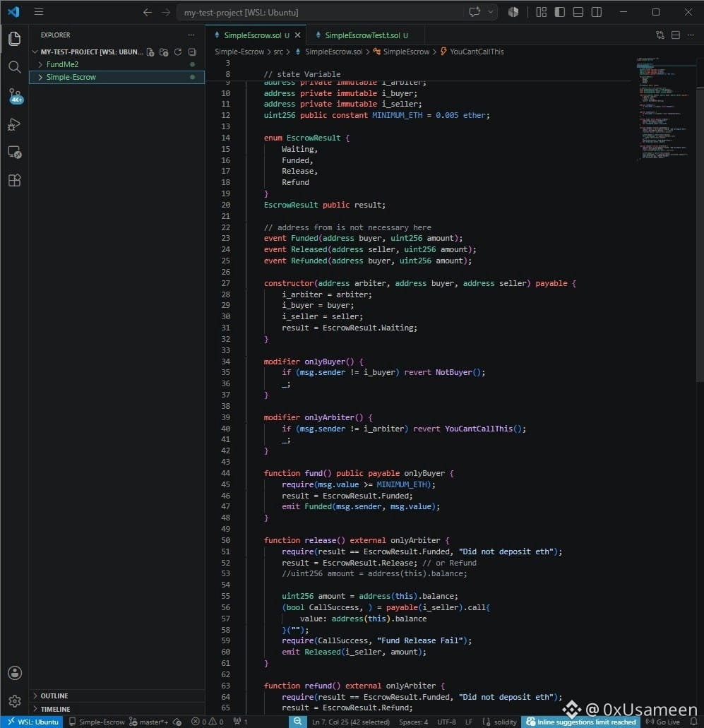The width and height of the screenshot is (704, 728).
Task: Refresh the Explorer file tree
Action: coord(178,52)
